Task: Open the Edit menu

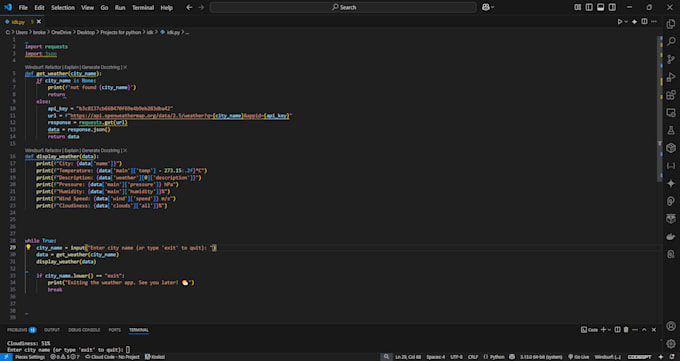Action: point(39,7)
